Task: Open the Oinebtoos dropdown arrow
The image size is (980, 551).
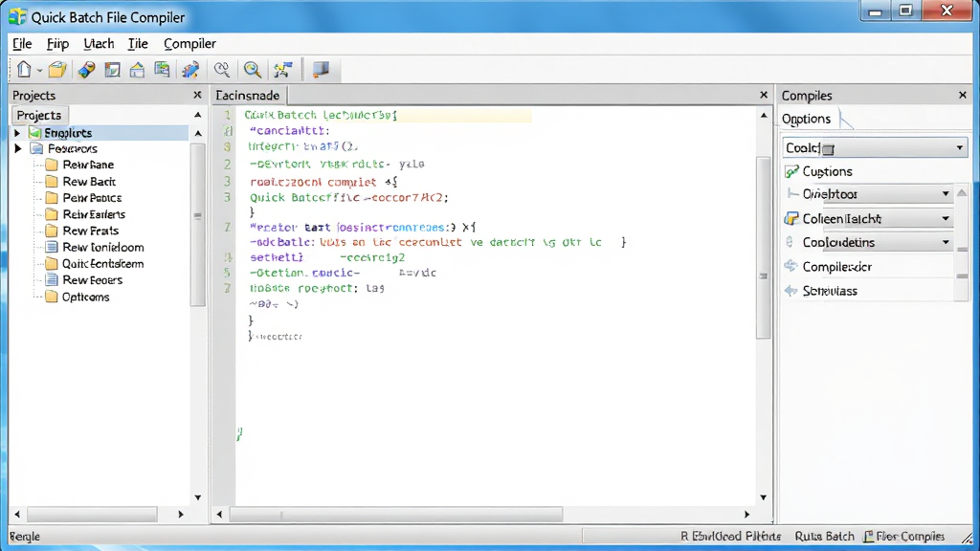Action: coord(946,194)
